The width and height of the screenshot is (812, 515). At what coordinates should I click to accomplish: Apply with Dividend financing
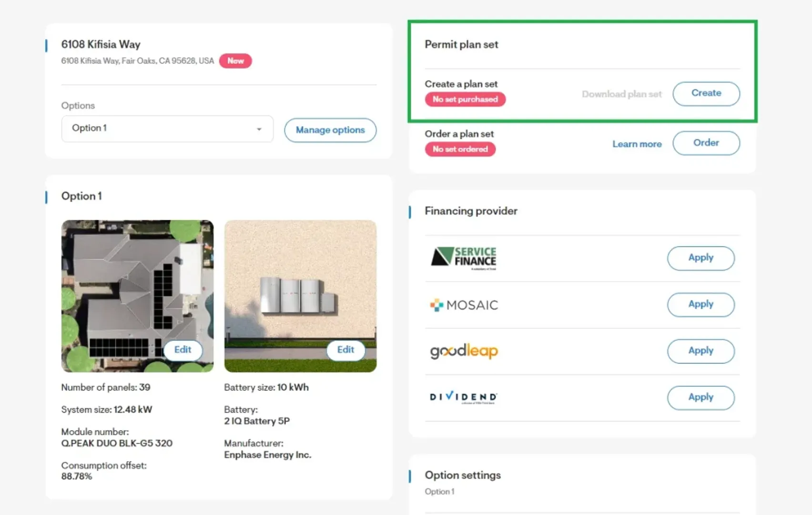tap(700, 397)
